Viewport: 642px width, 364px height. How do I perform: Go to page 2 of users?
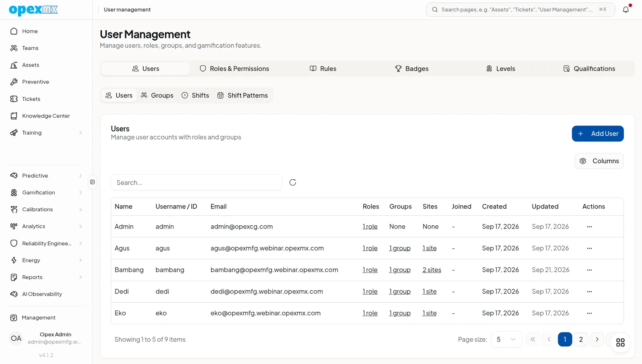coord(581,340)
